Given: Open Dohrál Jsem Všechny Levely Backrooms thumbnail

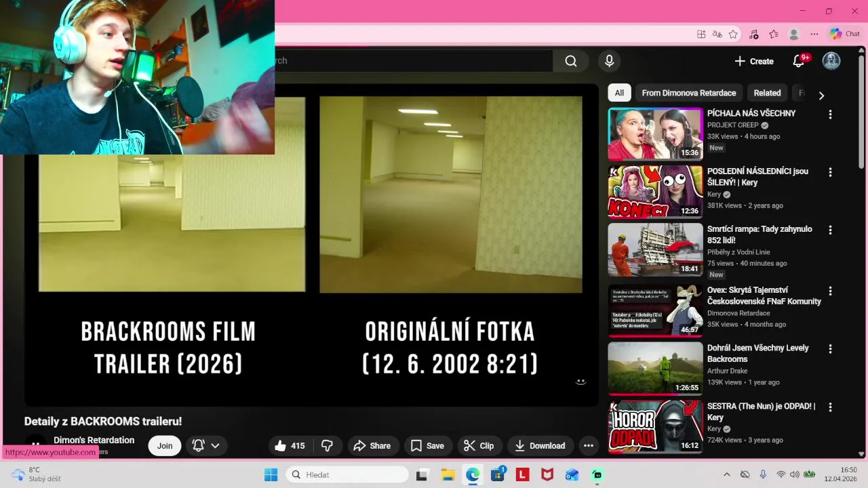Looking at the screenshot, I should (x=655, y=368).
